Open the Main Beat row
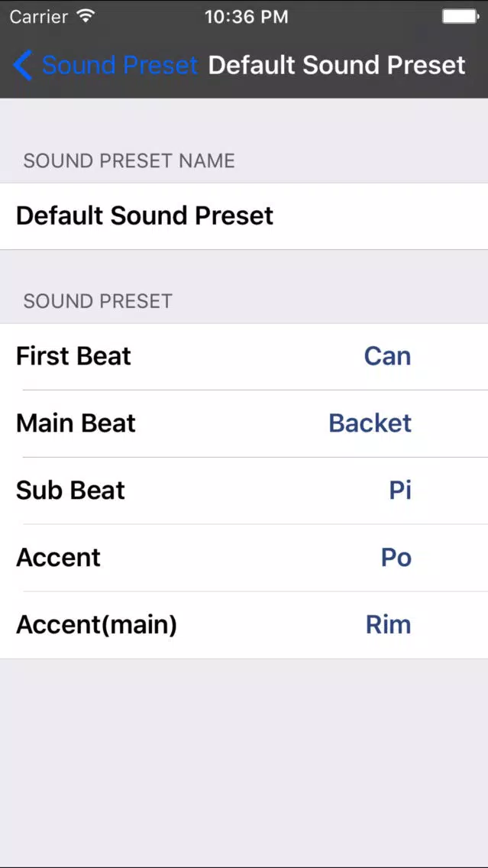Image resolution: width=488 pixels, height=868 pixels. coord(244,423)
